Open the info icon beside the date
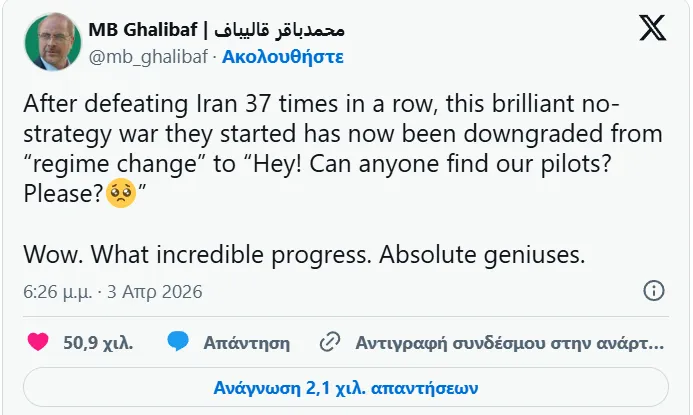This screenshot has height=415, width=693. [653, 292]
